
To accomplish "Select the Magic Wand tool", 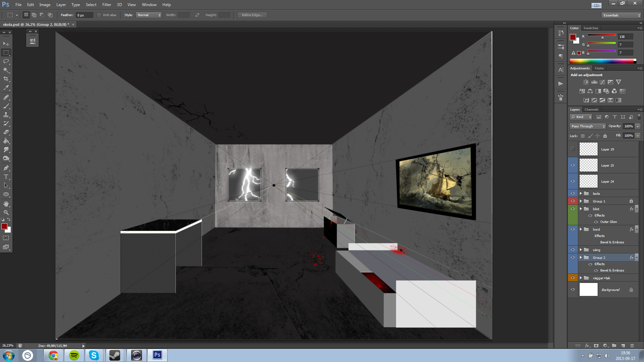I will coord(6,70).
